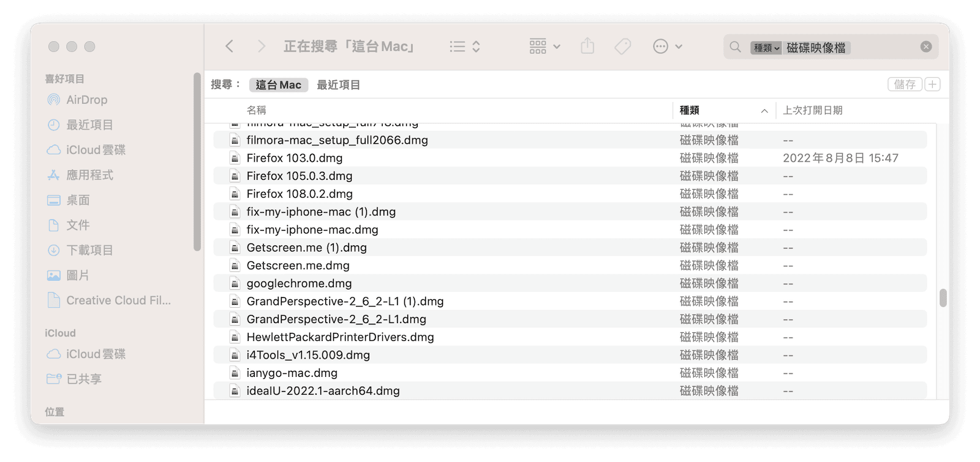Open 文件 in the sidebar
This screenshot has width=980, height=462.
coord(78,225)
